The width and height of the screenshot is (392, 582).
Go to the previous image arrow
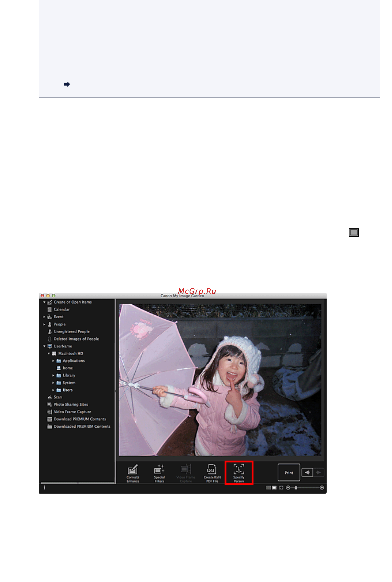[307, 472]
